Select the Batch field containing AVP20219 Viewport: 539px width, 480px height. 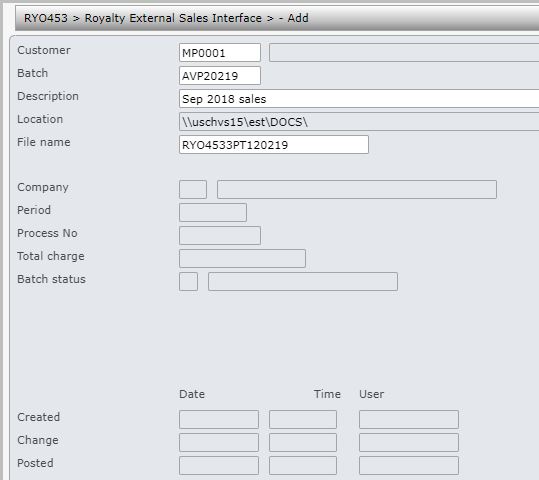click(220, 76)
